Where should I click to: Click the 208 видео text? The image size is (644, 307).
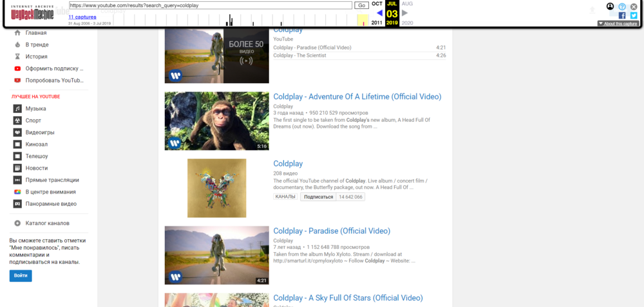(285, 173)
